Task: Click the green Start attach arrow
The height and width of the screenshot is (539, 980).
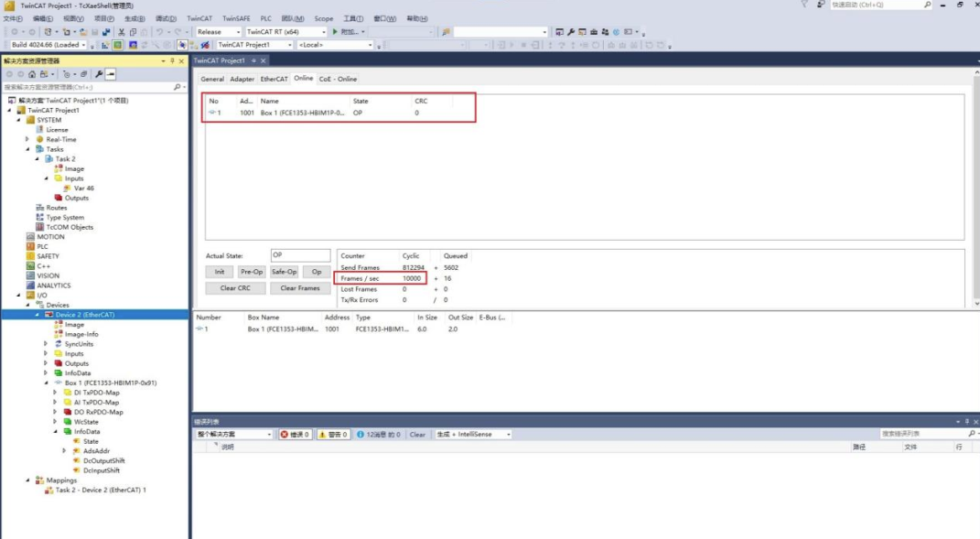Action: click(x=335, y=31)
